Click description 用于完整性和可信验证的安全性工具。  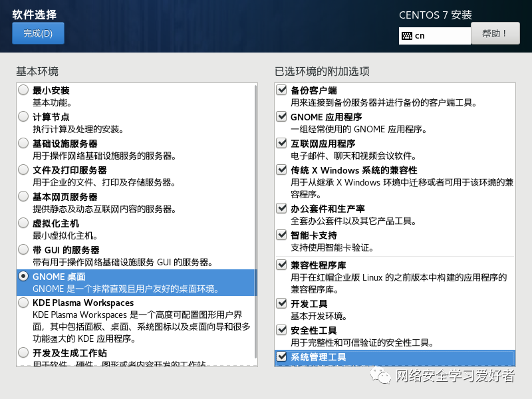362,342
